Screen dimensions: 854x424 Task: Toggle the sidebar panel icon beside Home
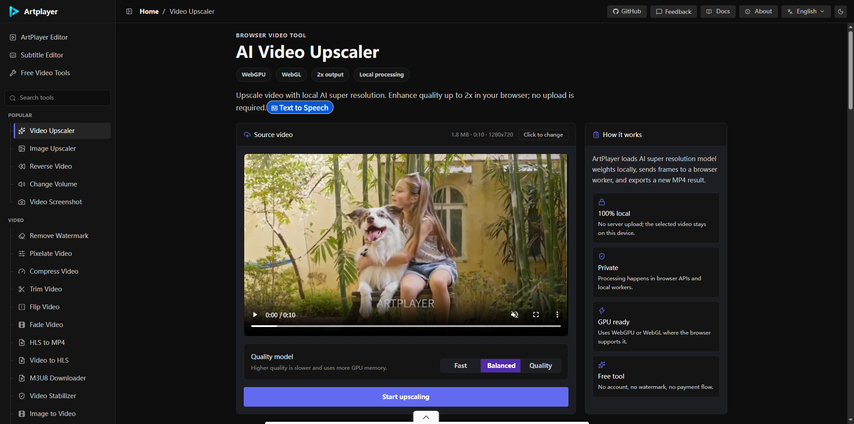click(x=129, y=11)
